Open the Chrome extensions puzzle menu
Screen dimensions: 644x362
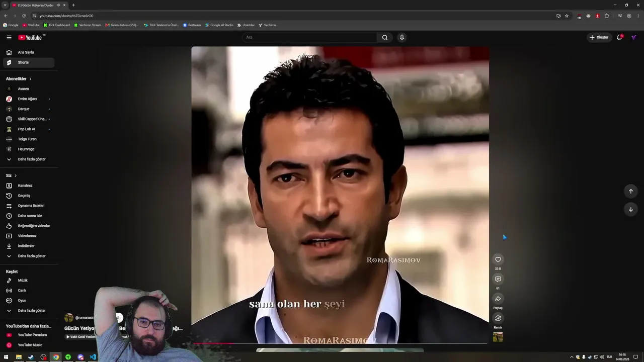pyautogui.click(x=607, y=16)
